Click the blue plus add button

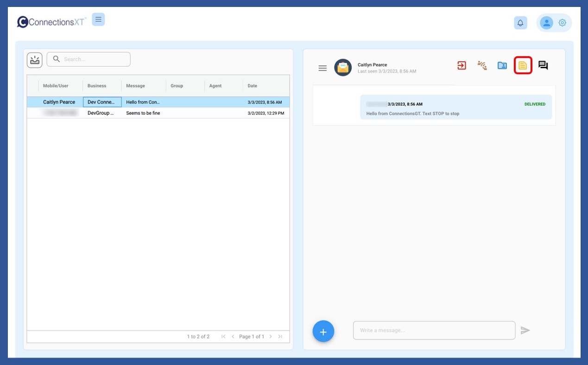(323, 331)
